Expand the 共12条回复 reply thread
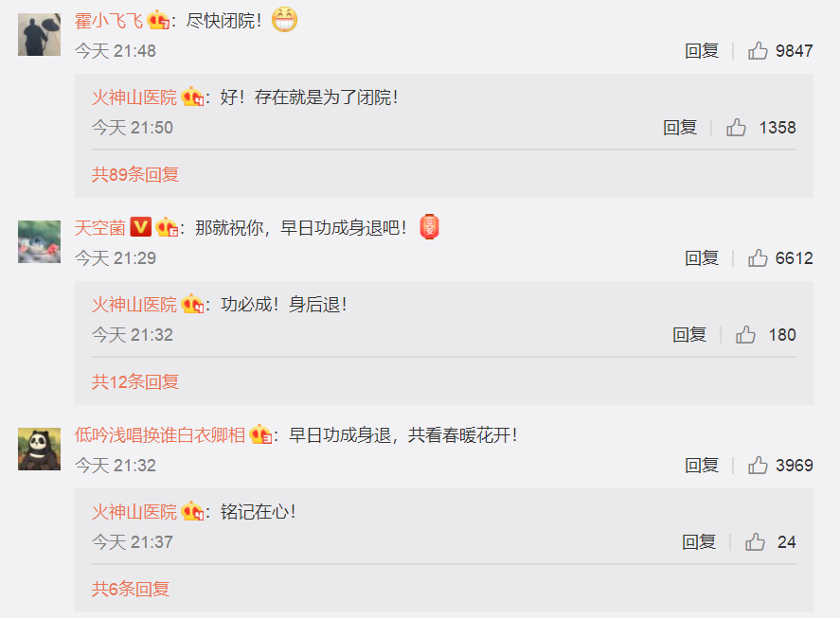Screen dimensions: 840x618 [x=135, y=381]
